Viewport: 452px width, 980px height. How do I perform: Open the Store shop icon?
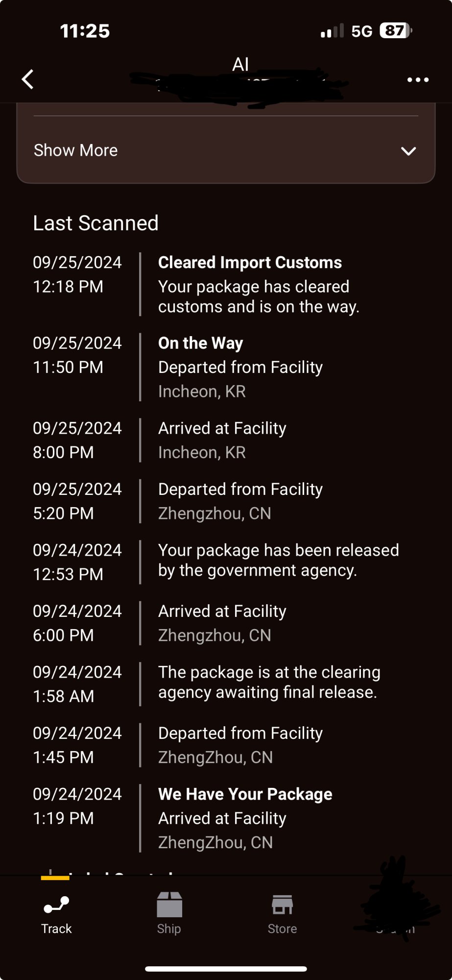coord(283,905)
